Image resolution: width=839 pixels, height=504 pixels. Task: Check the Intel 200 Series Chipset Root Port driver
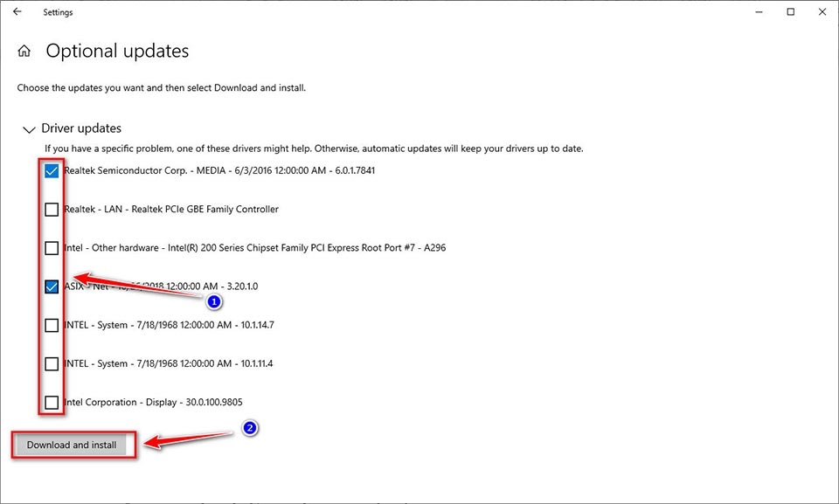tap(52, 248)
